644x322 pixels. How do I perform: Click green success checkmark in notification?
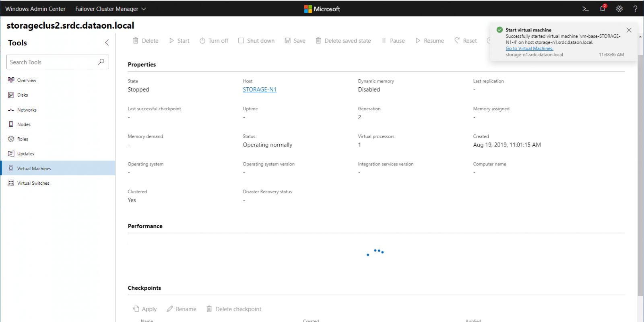click(x=500, y=30)
